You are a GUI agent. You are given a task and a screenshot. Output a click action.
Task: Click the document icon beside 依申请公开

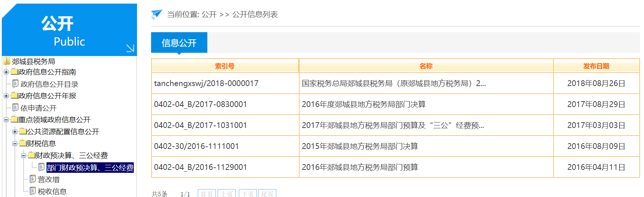click(x=16, y=107)
